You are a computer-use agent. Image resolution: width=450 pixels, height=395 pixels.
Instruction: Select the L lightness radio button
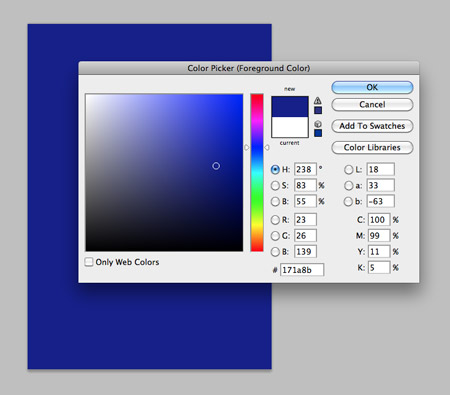(348, 169)
